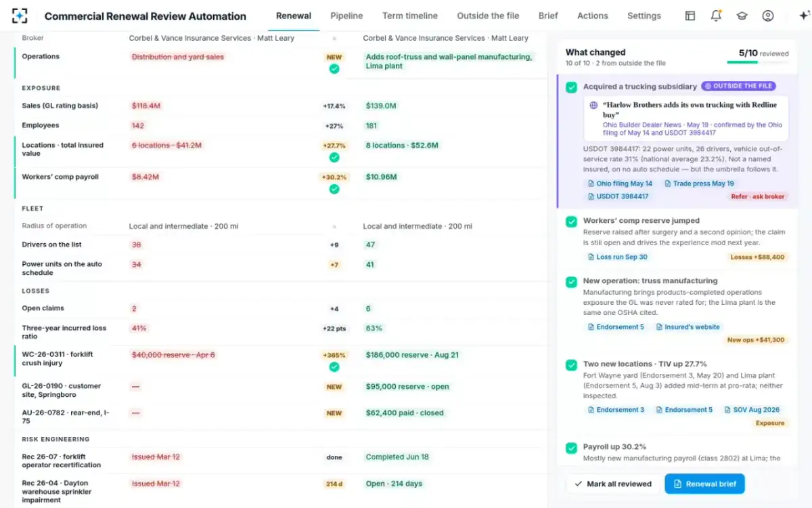Click the app logo icon

[x=20, y=16]
